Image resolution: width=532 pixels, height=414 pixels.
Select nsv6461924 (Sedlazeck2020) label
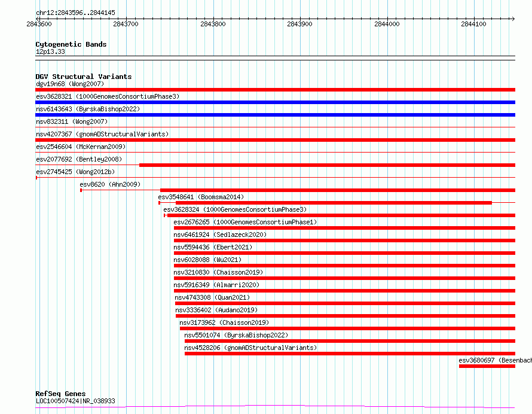(220, 235)
